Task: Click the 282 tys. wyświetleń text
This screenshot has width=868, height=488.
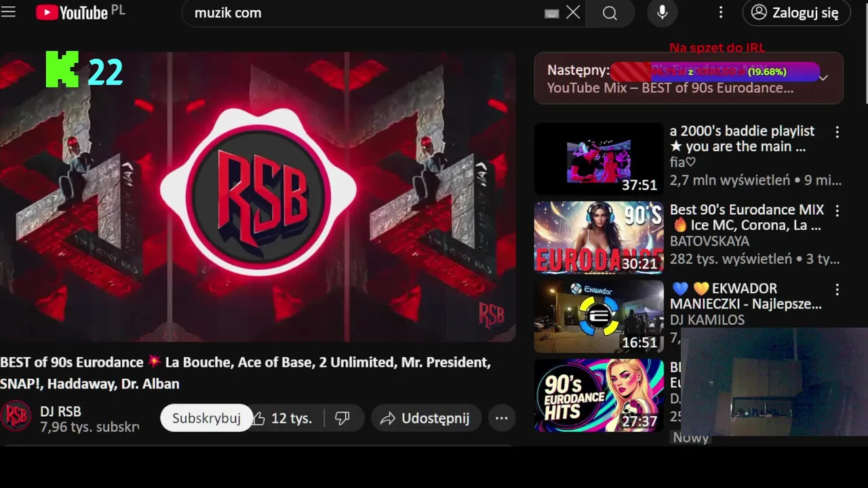Action: pos(731,259)
